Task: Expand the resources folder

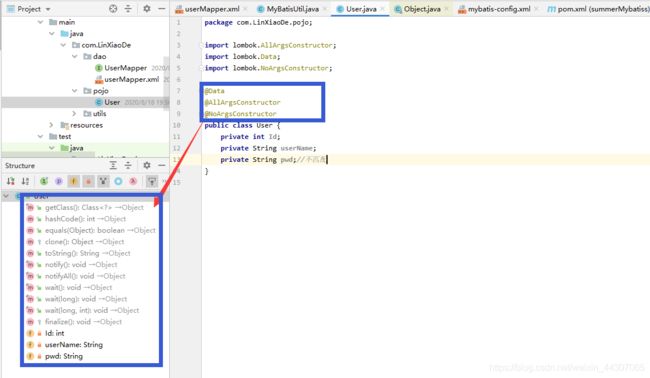Action: tap(52, 125)
